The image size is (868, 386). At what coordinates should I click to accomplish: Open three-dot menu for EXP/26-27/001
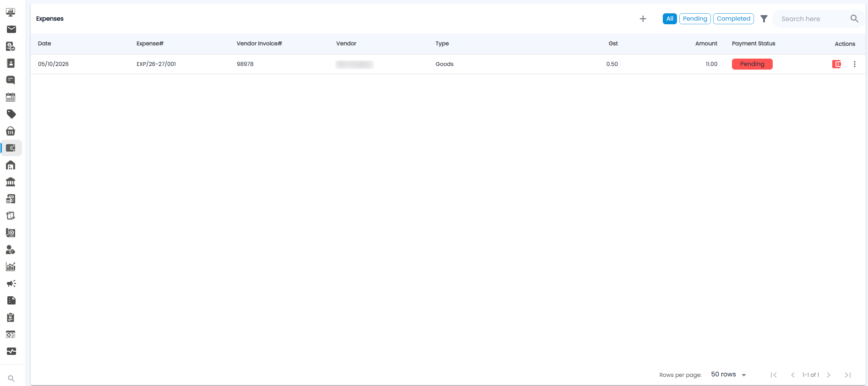tap(855, 64)
